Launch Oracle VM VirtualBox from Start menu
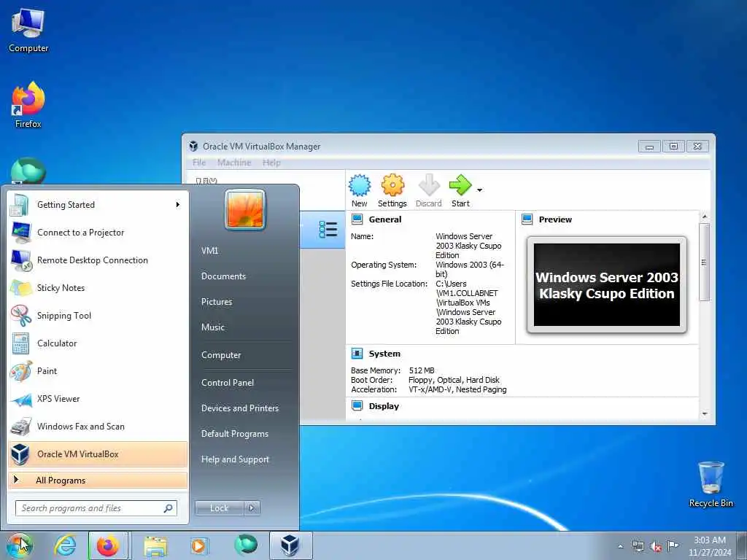 98,454
